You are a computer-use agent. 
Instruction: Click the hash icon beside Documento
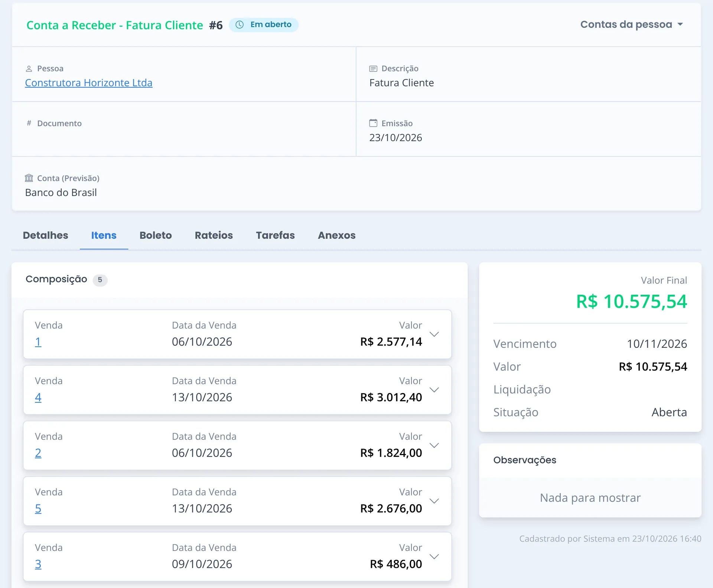29,123
